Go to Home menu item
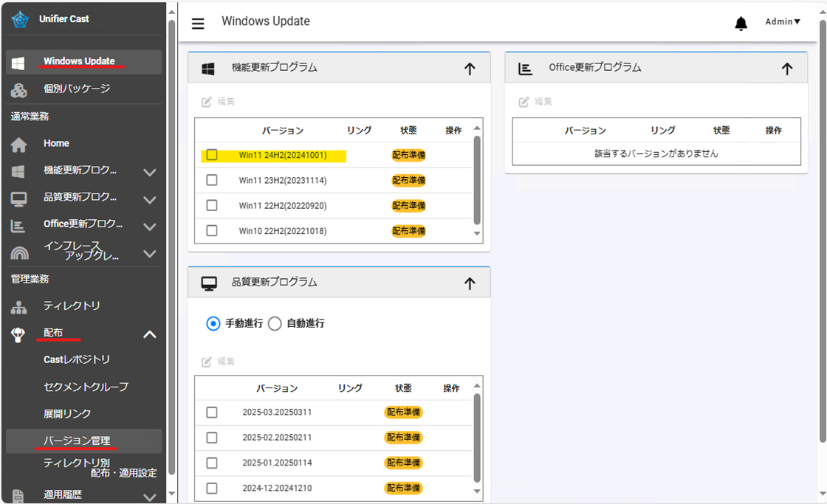 [x=56, y=143]
